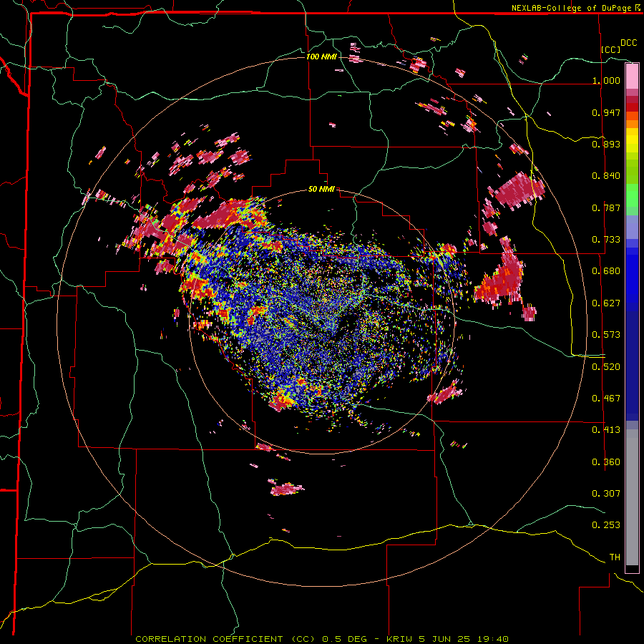Screen dimensions: 644x644
Task: Click the 0.733 scale value
Action: 606,240
